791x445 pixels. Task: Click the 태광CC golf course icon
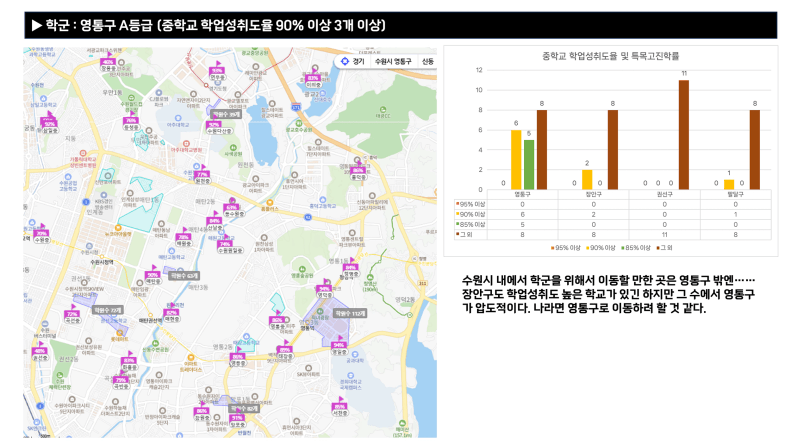coord(383,109)
